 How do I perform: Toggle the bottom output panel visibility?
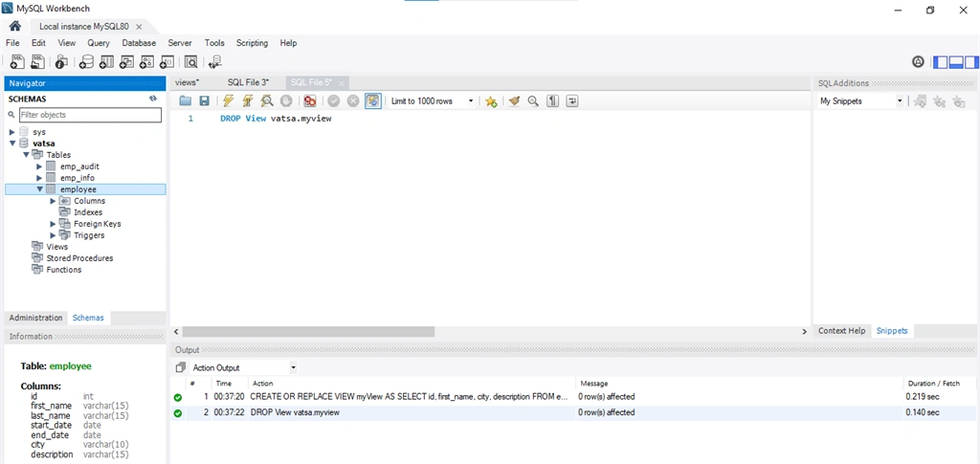[x=956, y=62]
